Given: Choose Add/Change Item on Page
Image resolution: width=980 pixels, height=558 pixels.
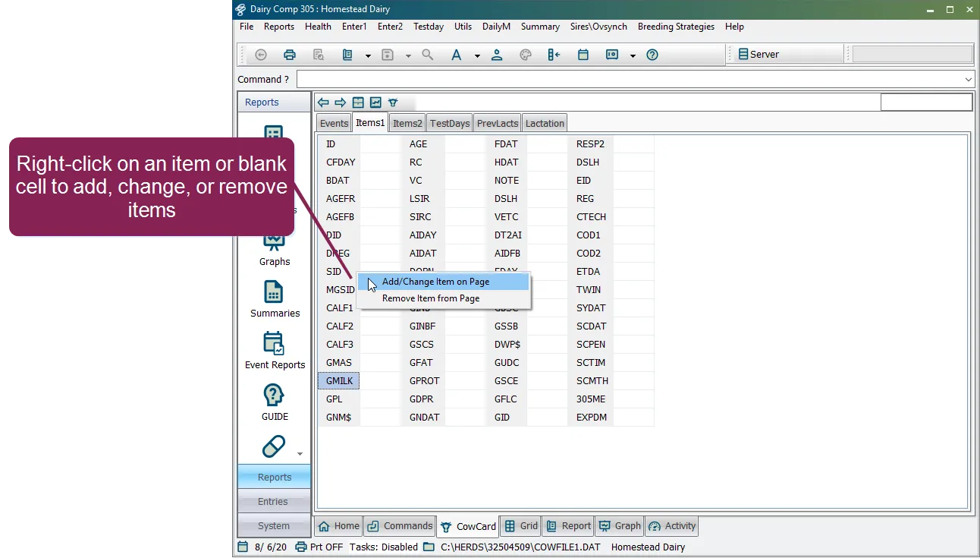Looking at the screenshot, I should (444, 282).
